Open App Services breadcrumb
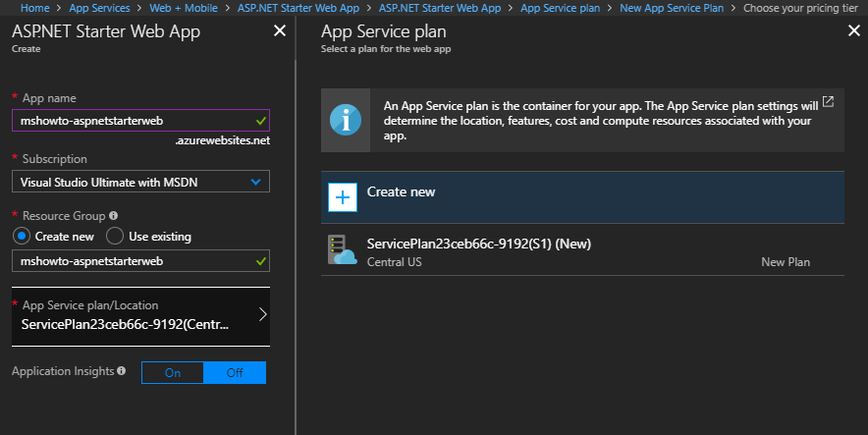The width and height of the screenshot is (868, 435). click(x=99, y=8)
